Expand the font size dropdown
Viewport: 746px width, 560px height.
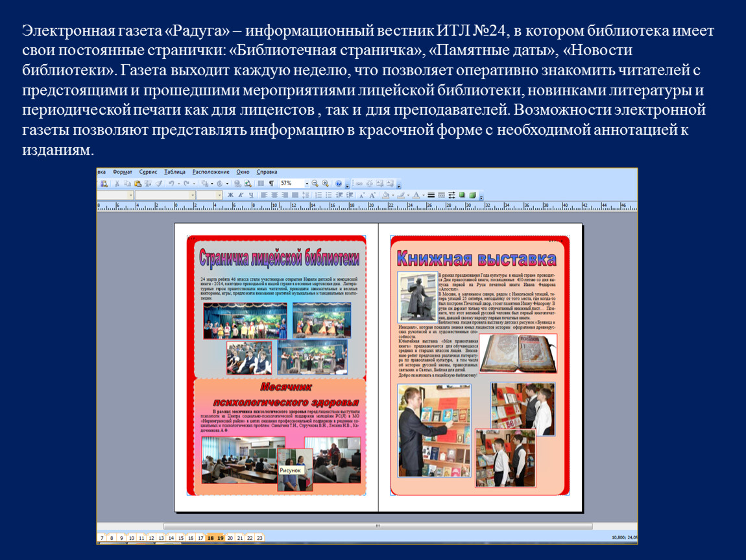219,195
